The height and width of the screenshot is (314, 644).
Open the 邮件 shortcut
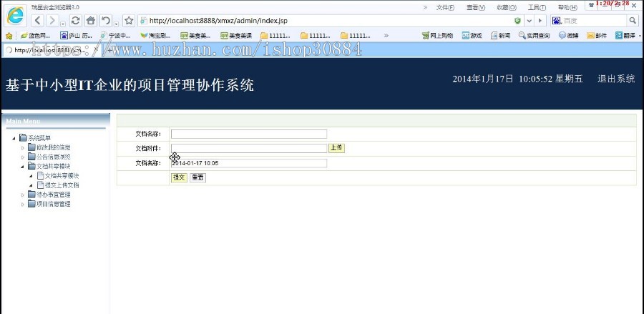click(597, 36)
